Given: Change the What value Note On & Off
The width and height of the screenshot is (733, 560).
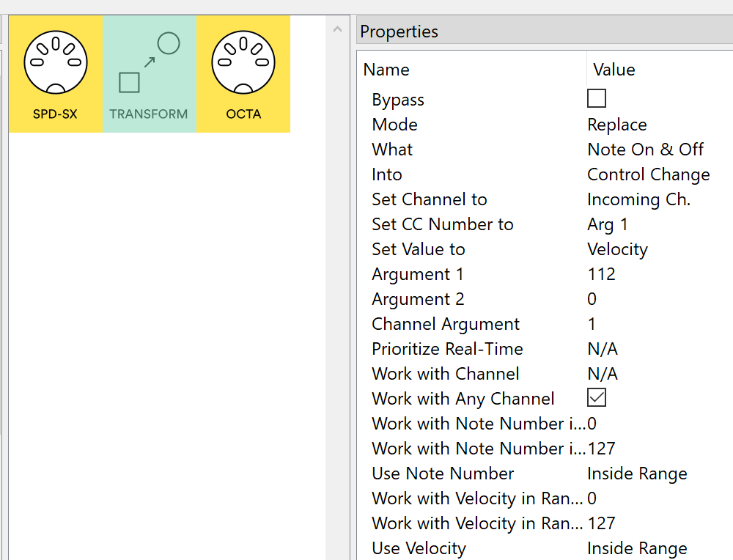Looking at the screenshot, I should point(645,150).
